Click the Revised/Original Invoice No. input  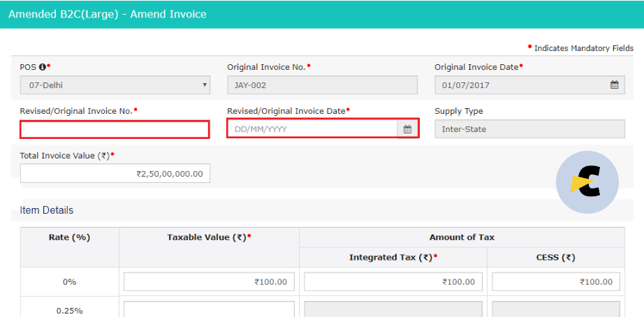[115, 129]
